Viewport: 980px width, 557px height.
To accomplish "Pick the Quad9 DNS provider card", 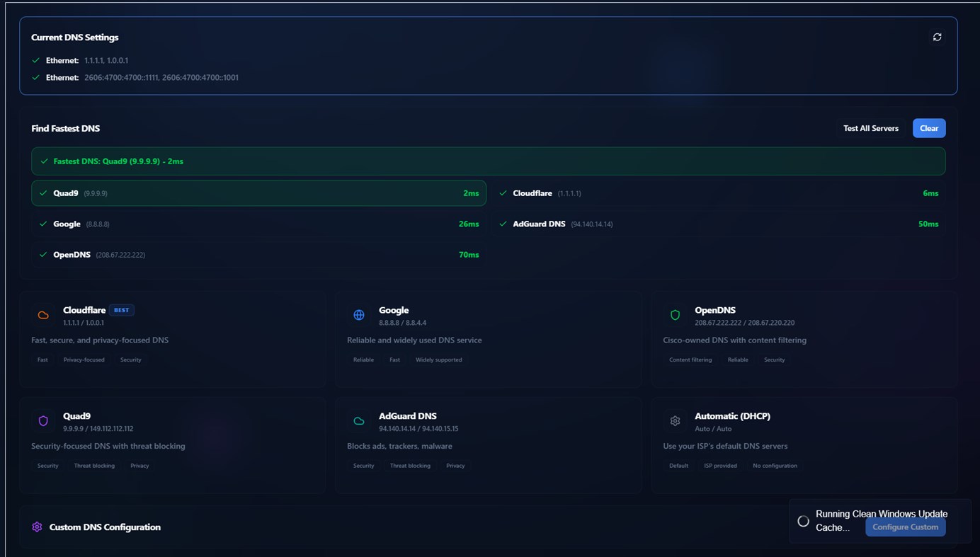I will coord(173,445).
